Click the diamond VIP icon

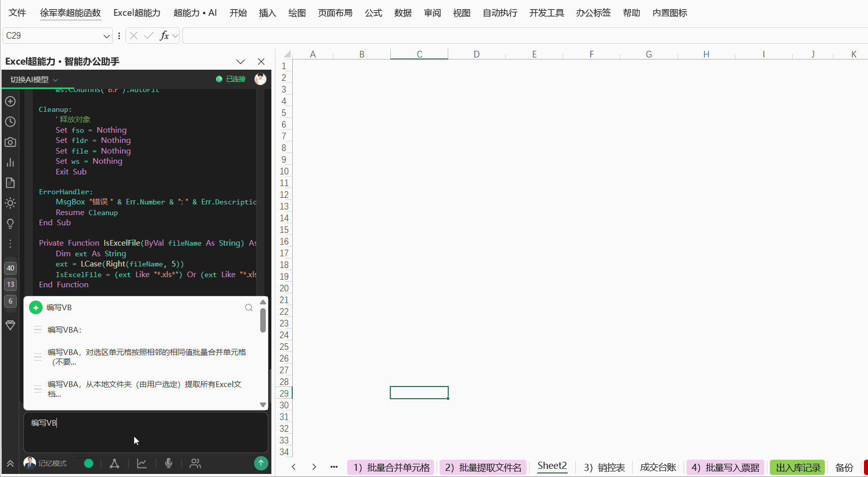10,325
